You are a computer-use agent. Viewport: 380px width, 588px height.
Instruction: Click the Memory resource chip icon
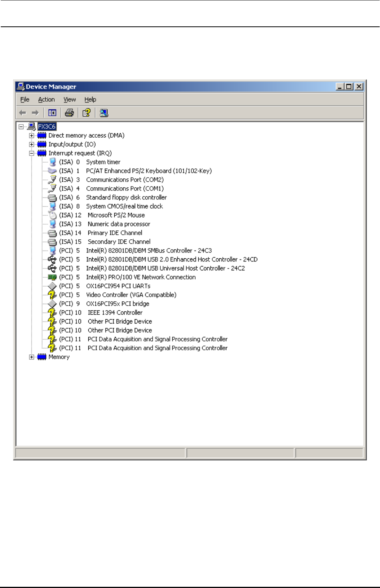42,357
